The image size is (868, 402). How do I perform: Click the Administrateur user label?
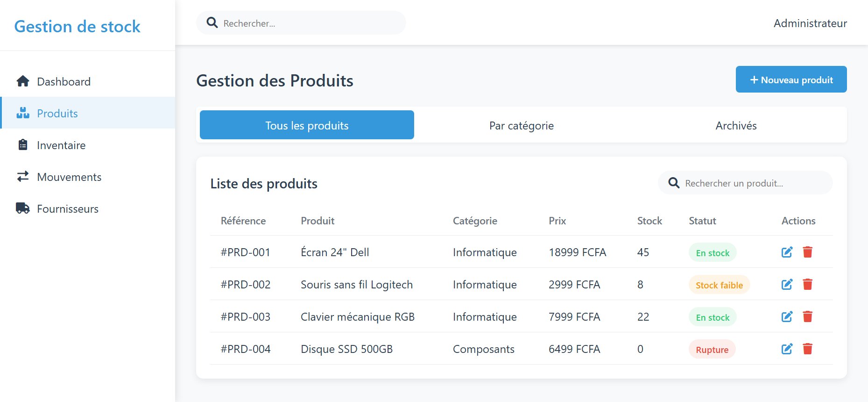point(810,23)
